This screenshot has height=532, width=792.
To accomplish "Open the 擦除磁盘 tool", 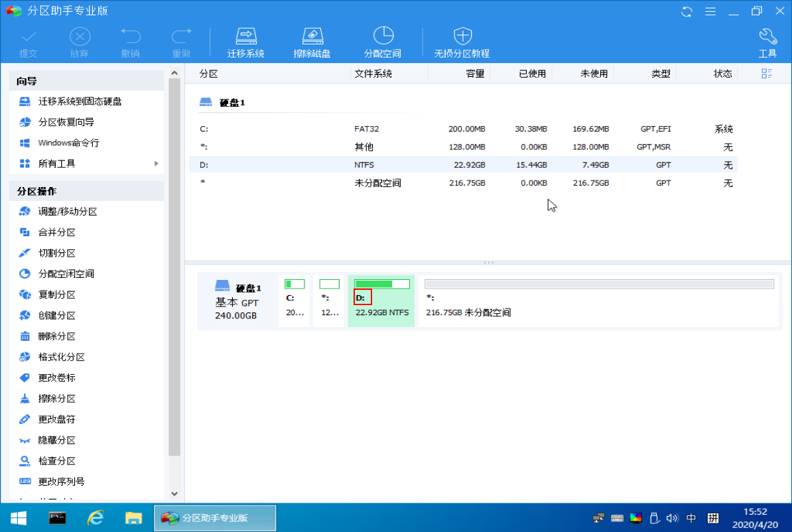I will pyautogui.click(x=312, y=42).
